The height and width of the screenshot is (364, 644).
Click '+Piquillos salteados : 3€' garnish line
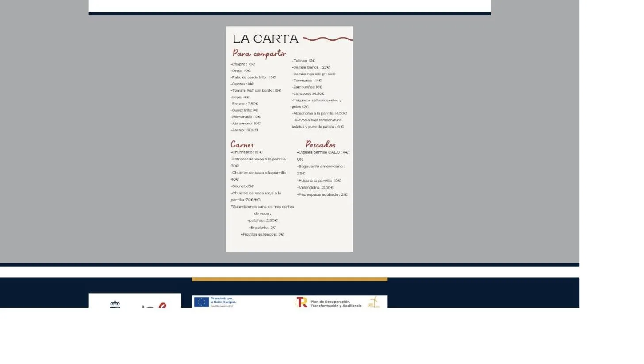coord(262,234)
